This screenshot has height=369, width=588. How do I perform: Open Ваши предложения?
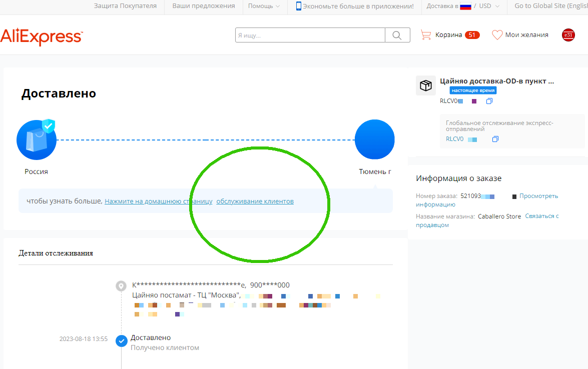[204, 6]
